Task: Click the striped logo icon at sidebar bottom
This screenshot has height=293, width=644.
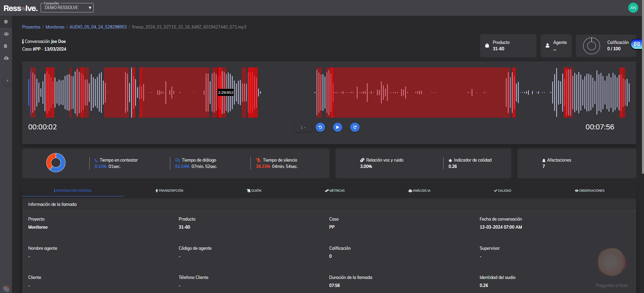Action: point(6,289)
